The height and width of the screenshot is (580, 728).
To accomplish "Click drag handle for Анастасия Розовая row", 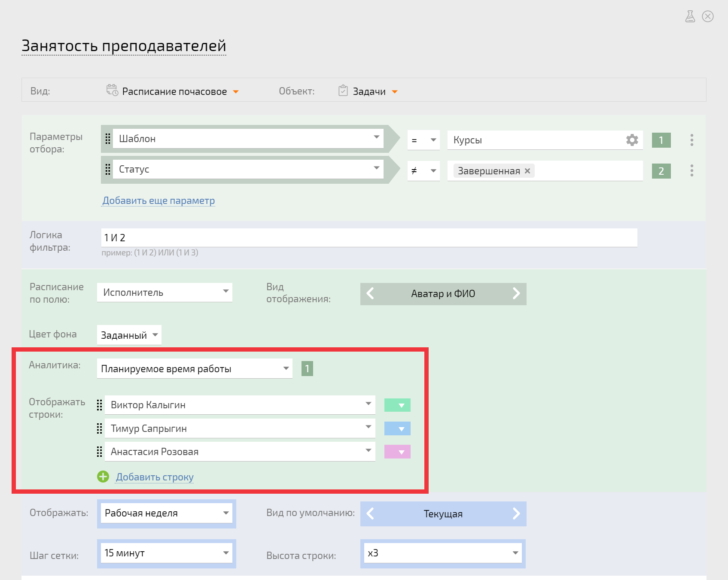I will pos(99,452).
